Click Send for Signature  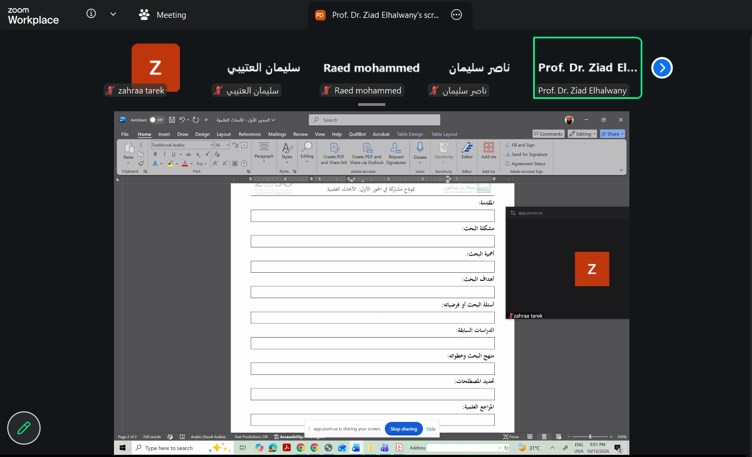[x=526, y=154]
